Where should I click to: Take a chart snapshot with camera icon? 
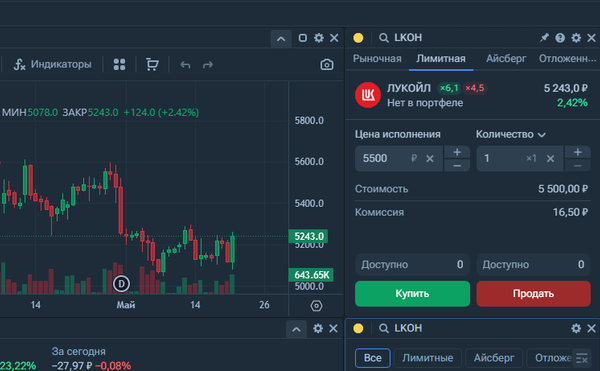326,65
